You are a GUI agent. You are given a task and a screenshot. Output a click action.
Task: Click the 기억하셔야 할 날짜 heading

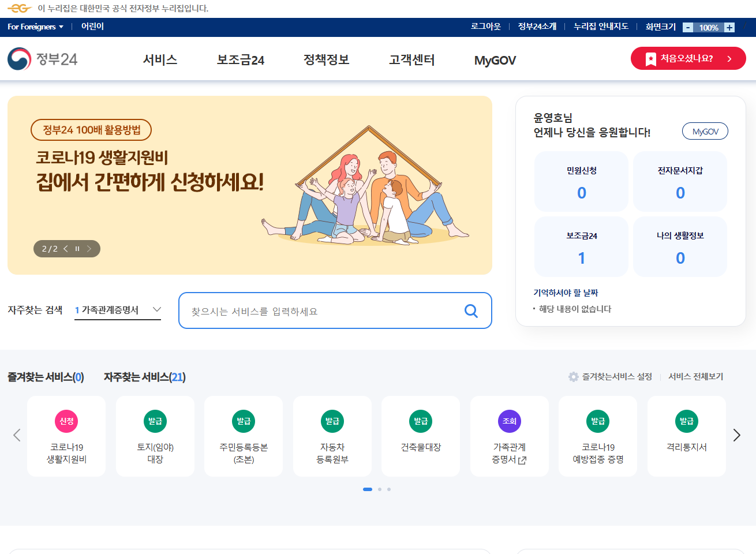566,293
